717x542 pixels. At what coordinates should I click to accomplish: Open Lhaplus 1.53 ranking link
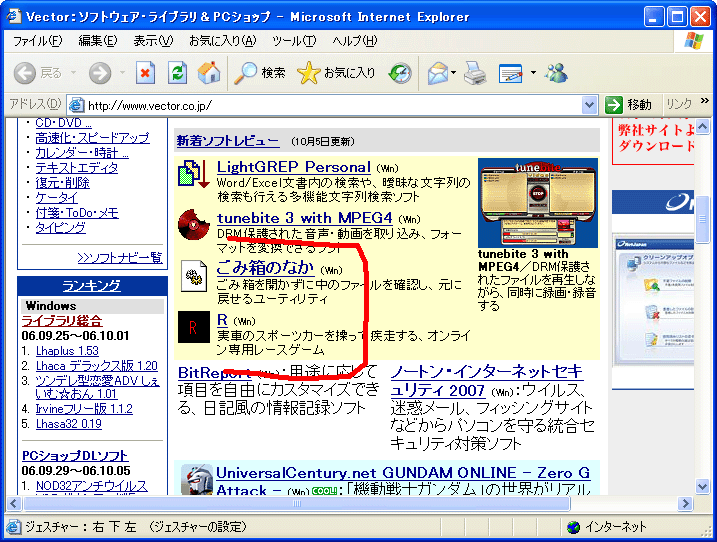(67, 351)
